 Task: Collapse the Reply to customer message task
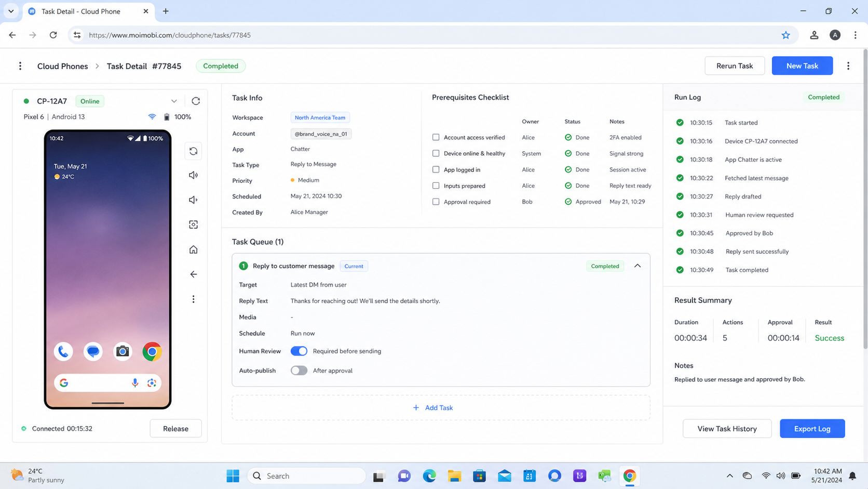click(x=638, y=266)
